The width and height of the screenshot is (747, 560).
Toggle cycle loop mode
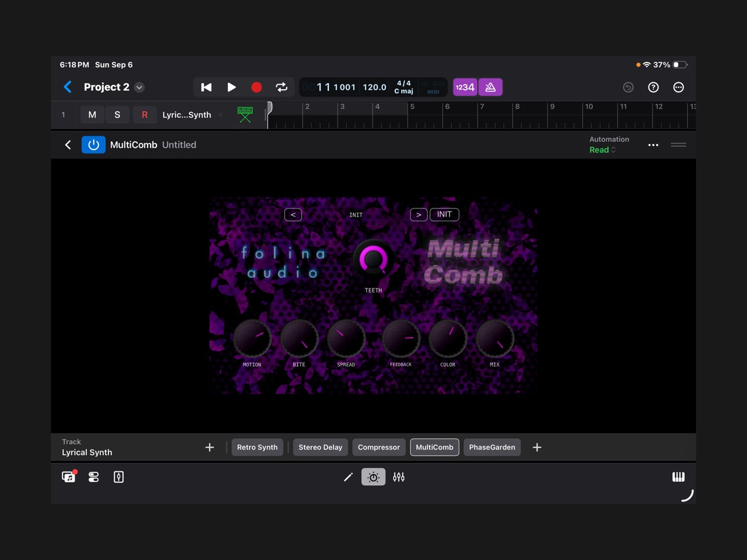[x=281, y=87]
